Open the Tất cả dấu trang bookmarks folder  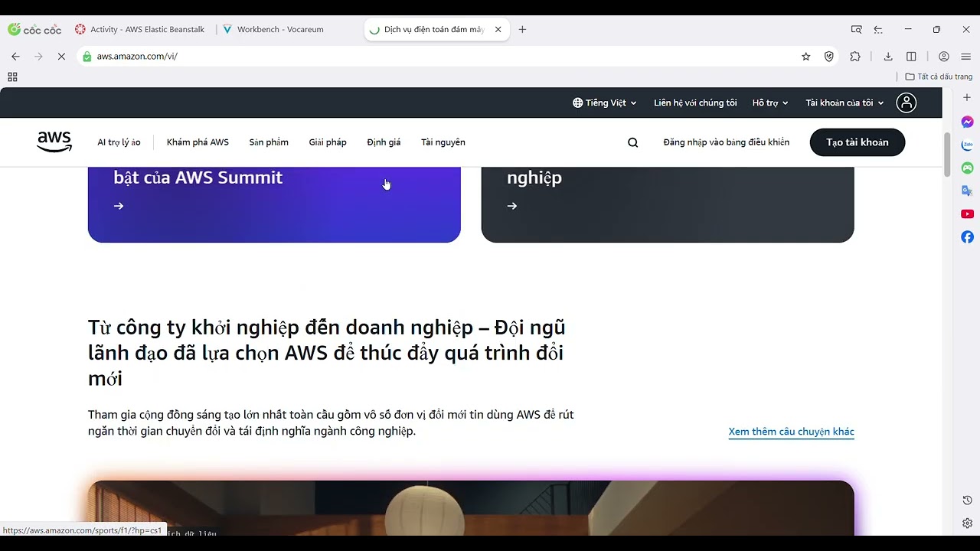click(939, 77)
